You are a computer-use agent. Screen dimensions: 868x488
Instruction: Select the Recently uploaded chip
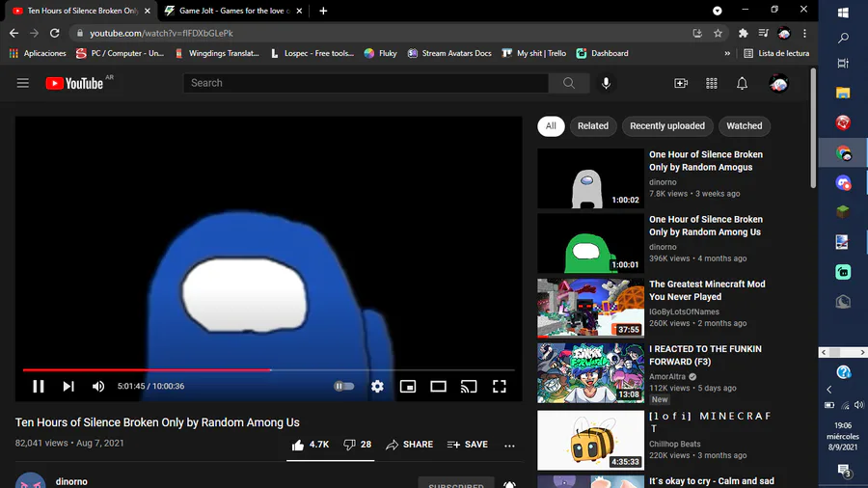667,126
